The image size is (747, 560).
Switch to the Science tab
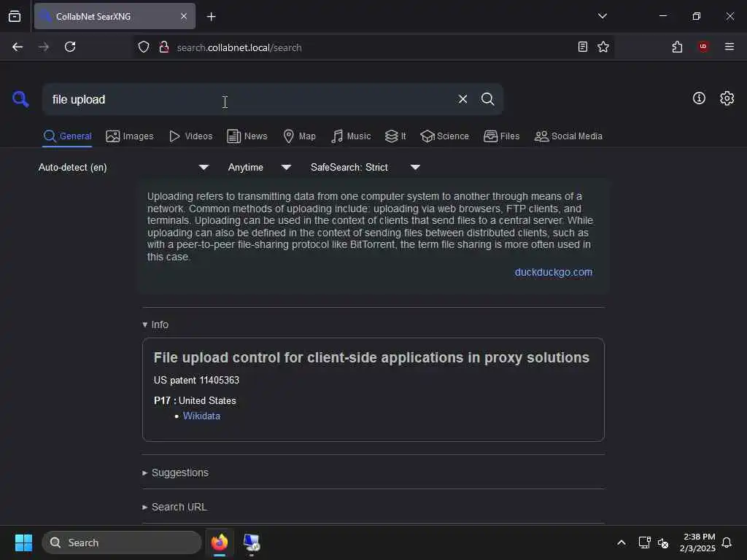point(444,136)
